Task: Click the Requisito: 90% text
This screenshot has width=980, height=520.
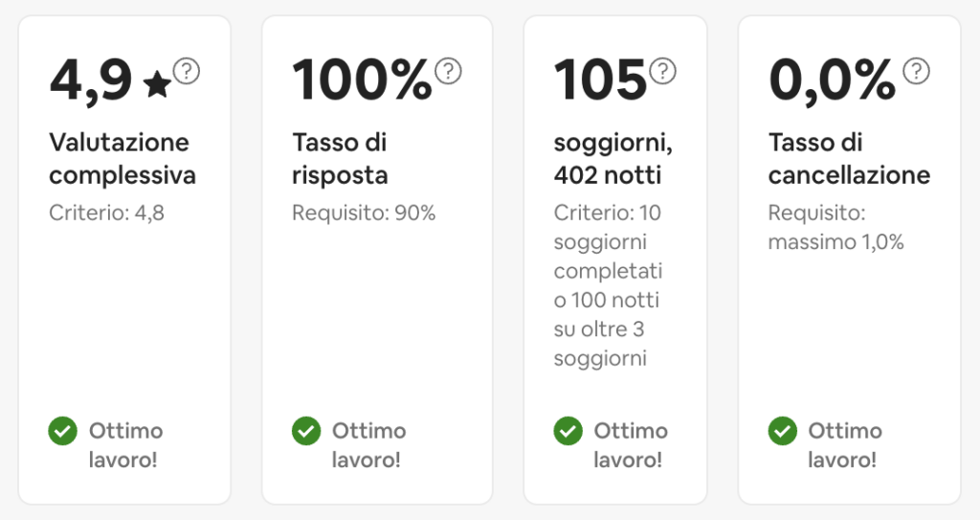Action: (x=364, y=213)
